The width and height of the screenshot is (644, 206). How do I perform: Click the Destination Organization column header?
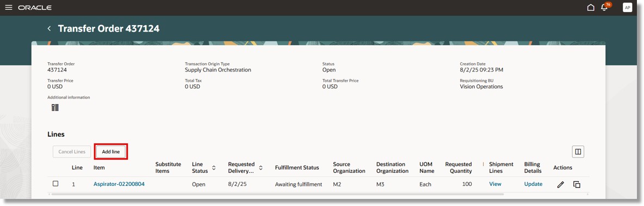coord(392,168)
